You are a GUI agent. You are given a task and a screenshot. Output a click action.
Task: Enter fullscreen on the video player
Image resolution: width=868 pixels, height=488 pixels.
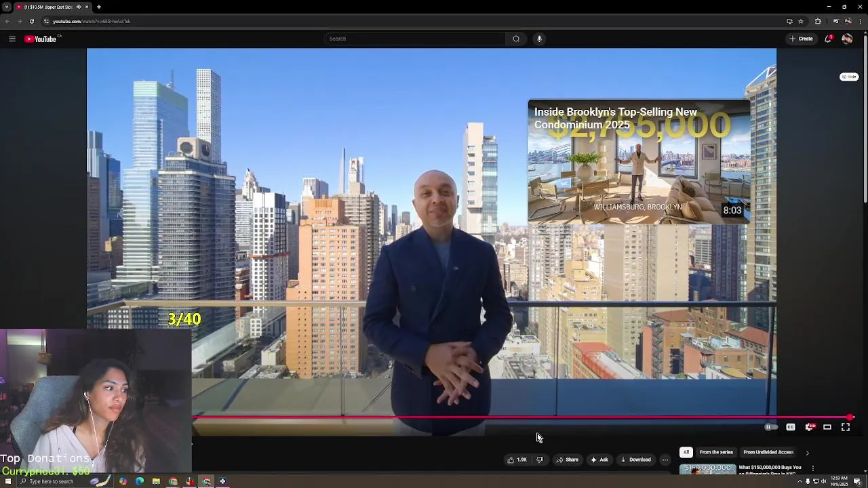[846, 427]
